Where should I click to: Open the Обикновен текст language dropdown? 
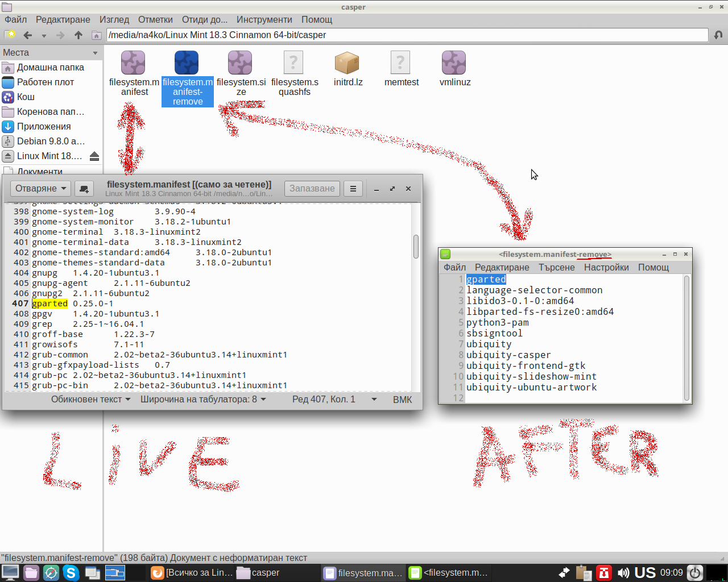(91, 400)
